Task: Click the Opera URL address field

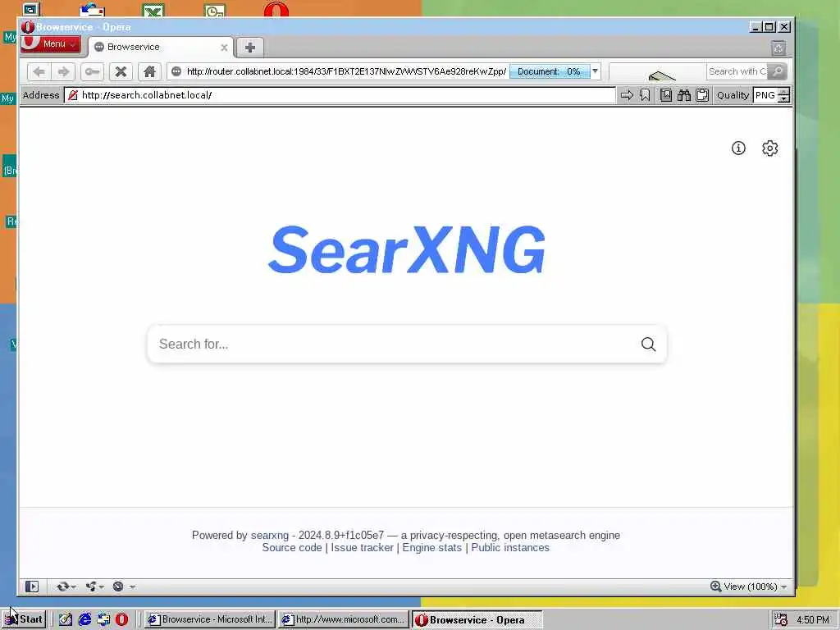Action: point(345,71)
